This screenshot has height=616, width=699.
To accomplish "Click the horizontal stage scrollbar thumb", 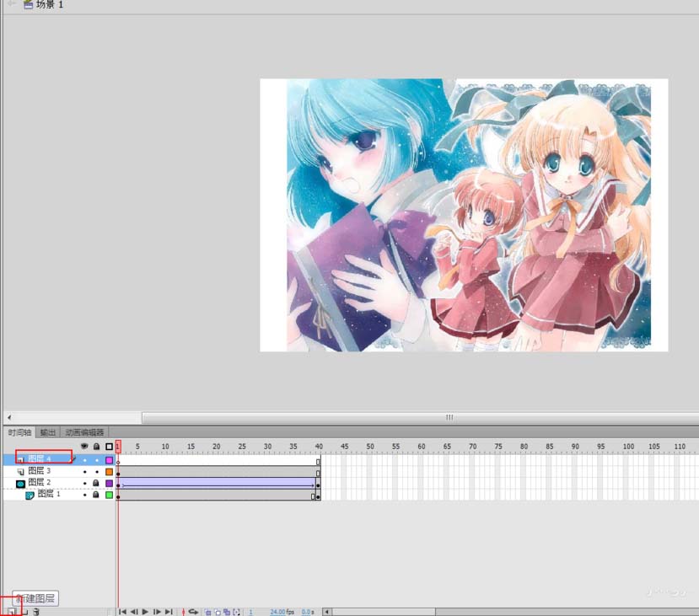I will [x=421, y=417].
